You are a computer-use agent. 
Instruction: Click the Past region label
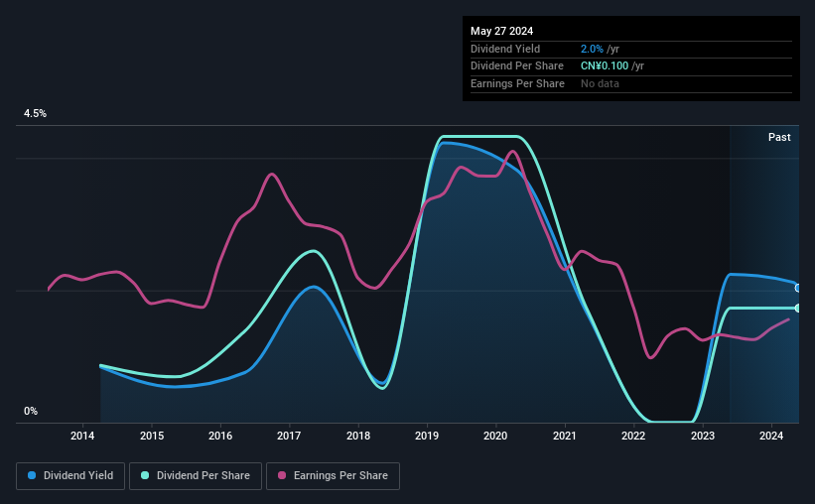point(779,137)
